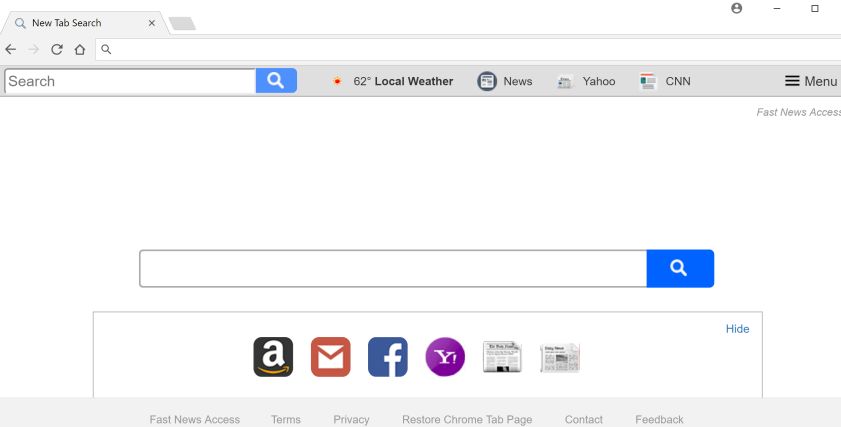Open the purple Yahoo shortcut icon
841x427 pixels.
445,357
